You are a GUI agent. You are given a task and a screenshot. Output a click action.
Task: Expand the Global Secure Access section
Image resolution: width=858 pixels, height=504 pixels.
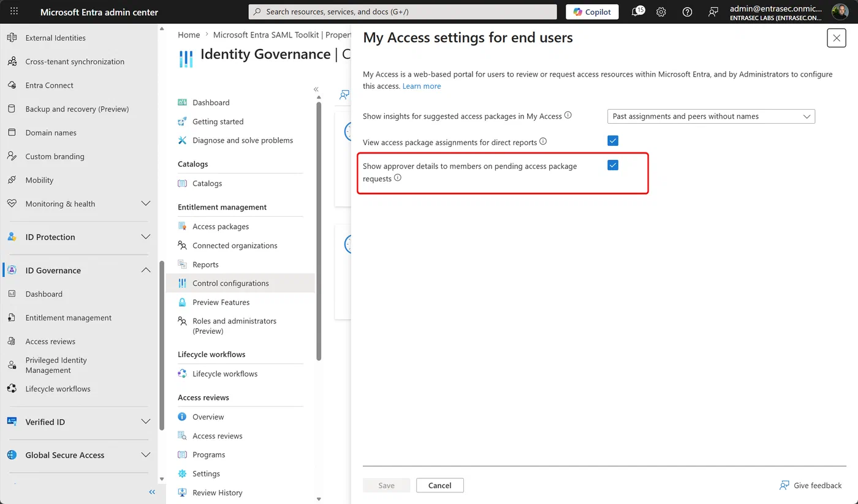point(146,455)
